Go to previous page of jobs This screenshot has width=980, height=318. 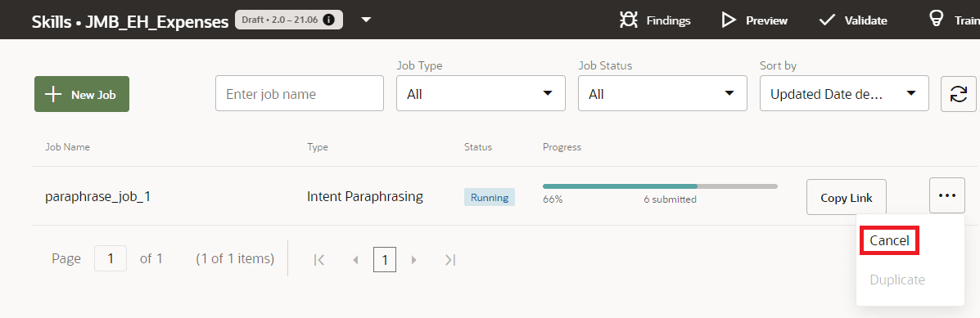[x=355, y=259]
